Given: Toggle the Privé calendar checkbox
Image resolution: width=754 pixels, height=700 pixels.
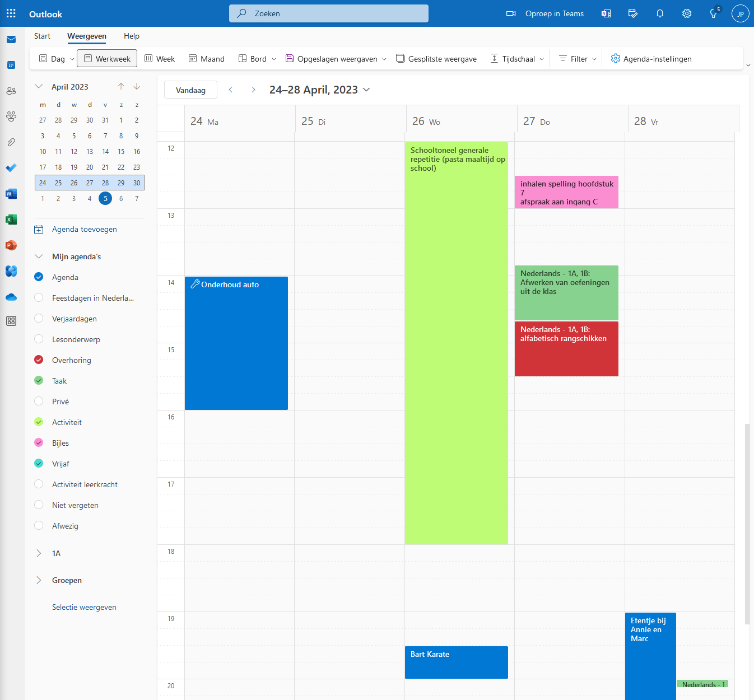Looking at the screenshot, I should pyautogui.click(x=39, y=402).
